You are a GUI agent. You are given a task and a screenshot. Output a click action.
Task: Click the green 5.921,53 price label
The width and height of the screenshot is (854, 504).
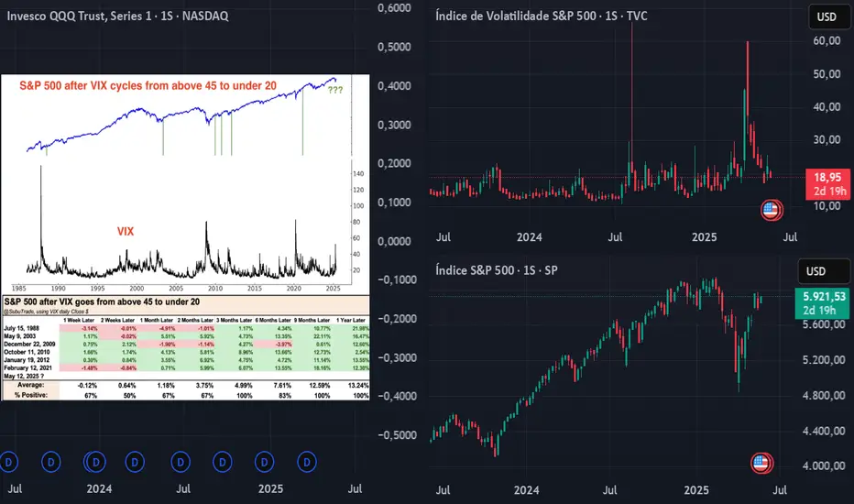(818, 301)
